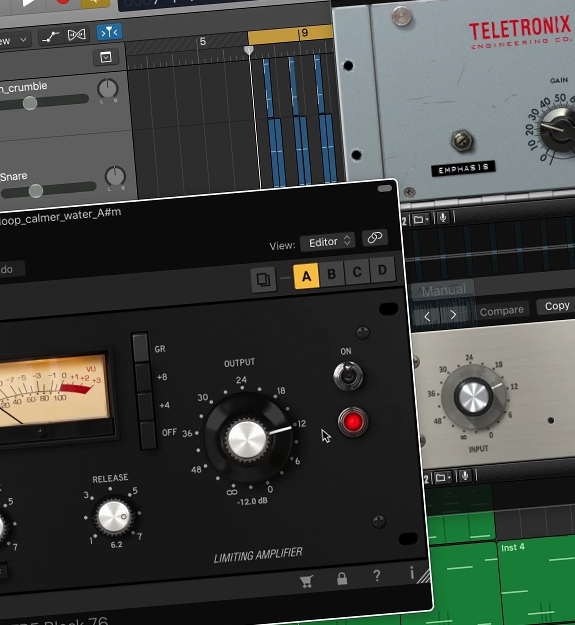The width and height of the screenshot is (575, 625).
Task: Click the folder icon above green tracks
Action: pyautogui.click(x=442, y=478)
